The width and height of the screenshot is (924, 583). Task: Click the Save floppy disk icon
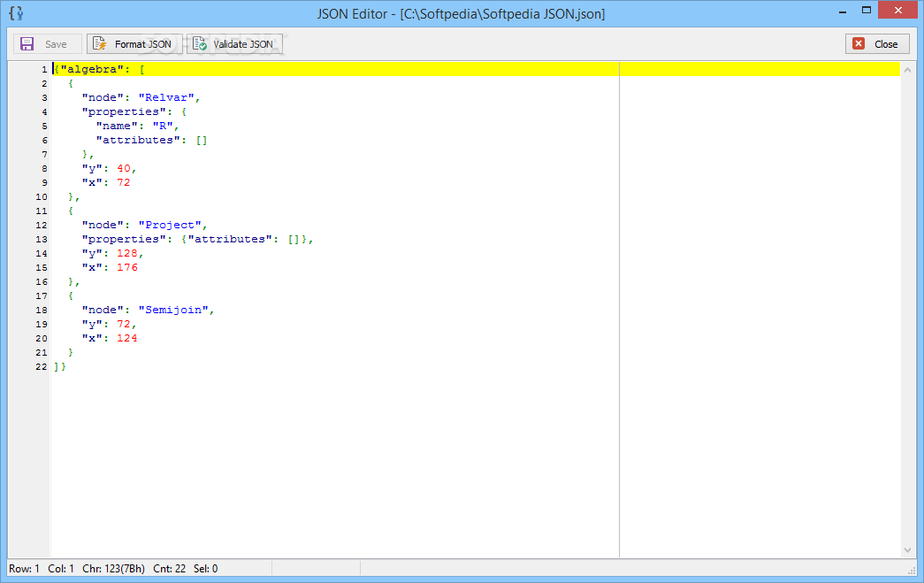click(x=27, y=44)
